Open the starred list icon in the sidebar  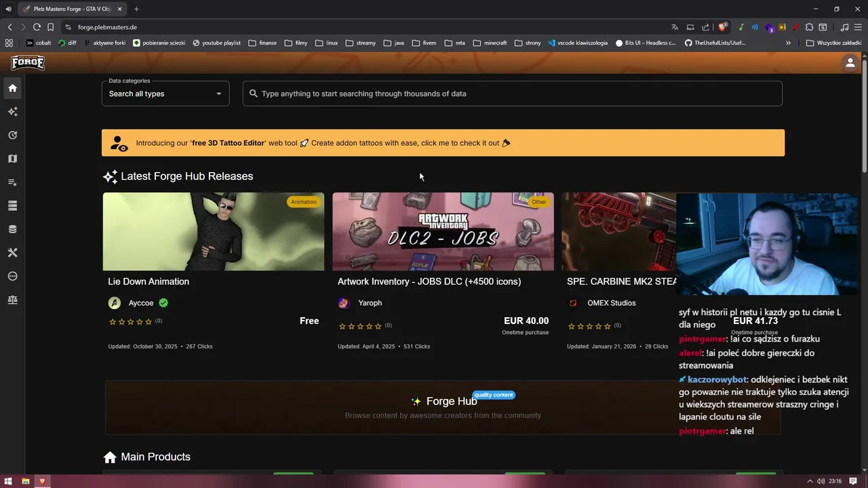click(12, 182)
